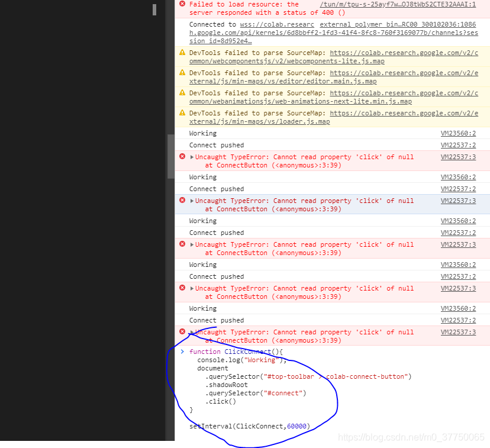This screenshot has width=490, height=448.
Task: Click error icon of the highlighted TypeError row
Action: pos(182,200)
